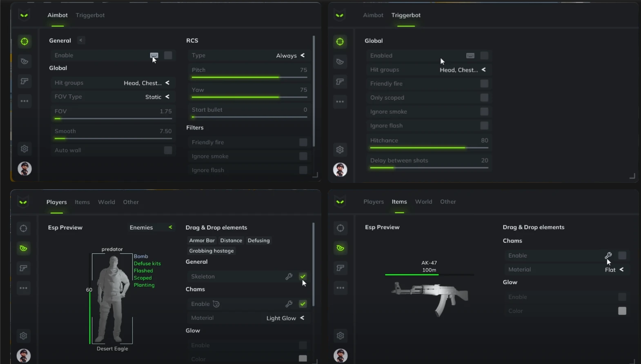Click the Aimbot window vertical scrollbar
Image resolution: width=641 pixels, height=364 pixels.
coord(314,91)
